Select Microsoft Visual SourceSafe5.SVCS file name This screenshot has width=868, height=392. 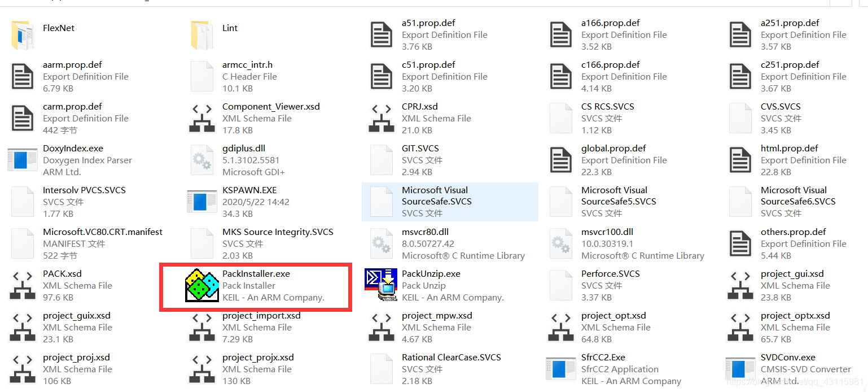click(x=619, y=196)
